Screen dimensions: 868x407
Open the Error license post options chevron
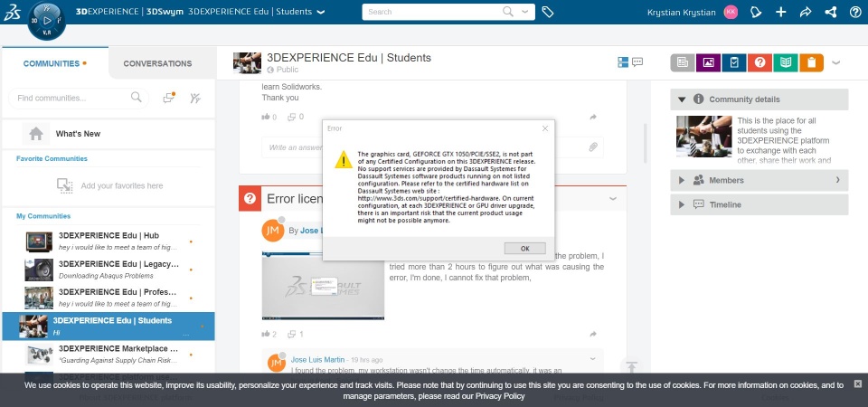tap(613, 198)
